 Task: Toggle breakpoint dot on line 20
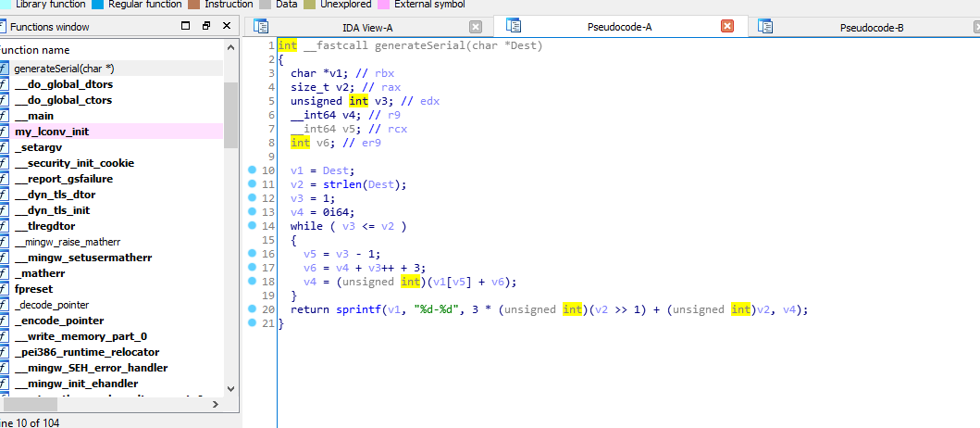point(253,309)
